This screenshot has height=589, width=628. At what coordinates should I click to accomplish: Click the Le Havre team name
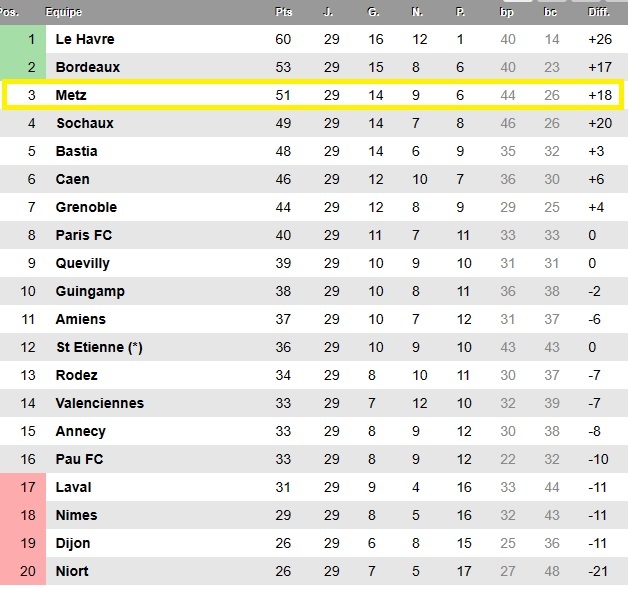[x=85, y=39]
